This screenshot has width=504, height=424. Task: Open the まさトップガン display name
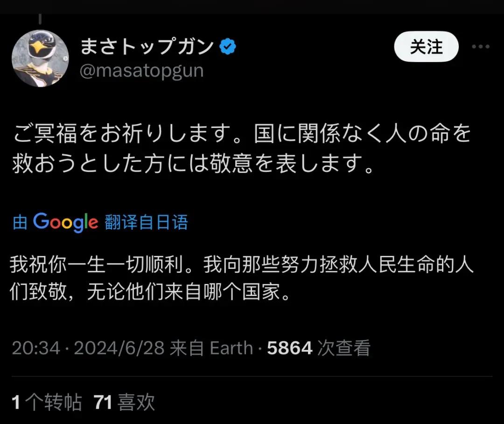(147, 46)
